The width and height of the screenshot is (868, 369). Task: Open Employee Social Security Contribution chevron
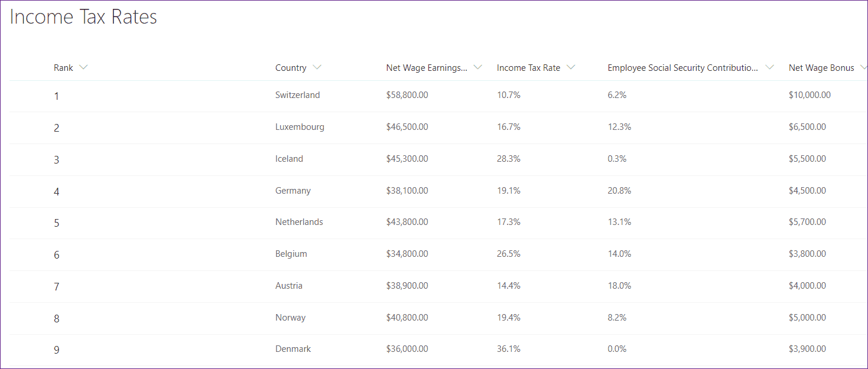click(769, 67)
